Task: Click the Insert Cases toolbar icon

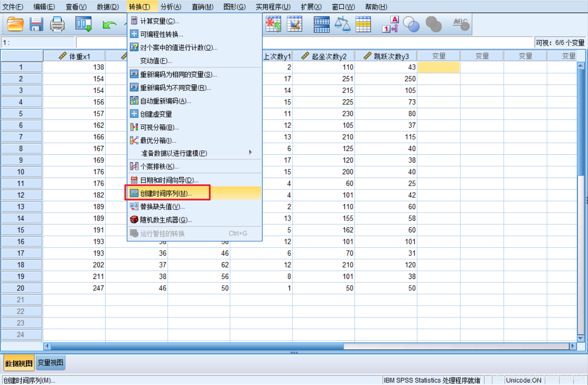Action: click(x=273, y=25)
